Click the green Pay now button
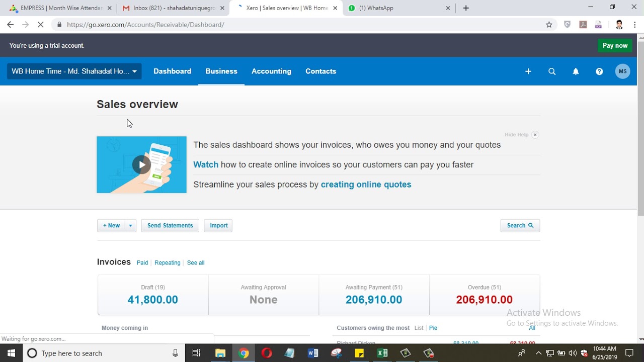This screenshot has width=644, height=362. tap(615, 45)
